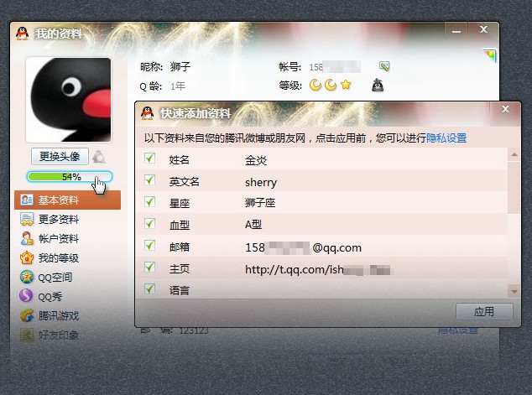
Task: Click the 我的等级 crown icon
Action: click(27, 257)
